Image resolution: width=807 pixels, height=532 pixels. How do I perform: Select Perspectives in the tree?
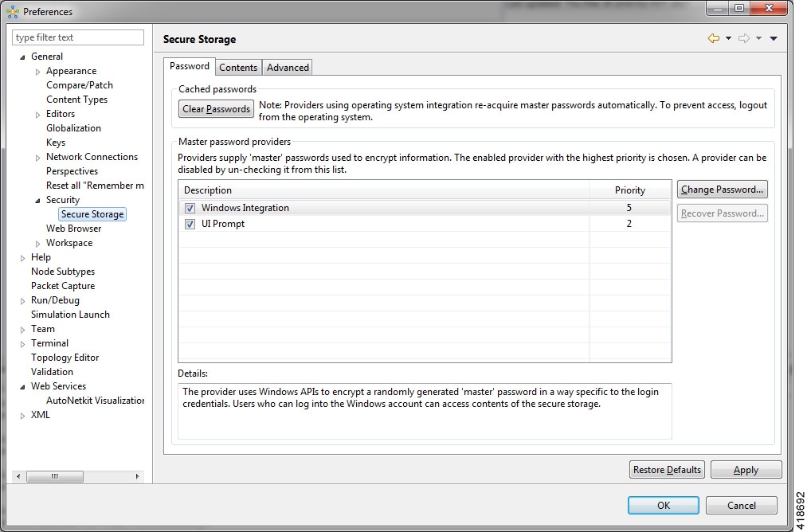tap(72, 171)
